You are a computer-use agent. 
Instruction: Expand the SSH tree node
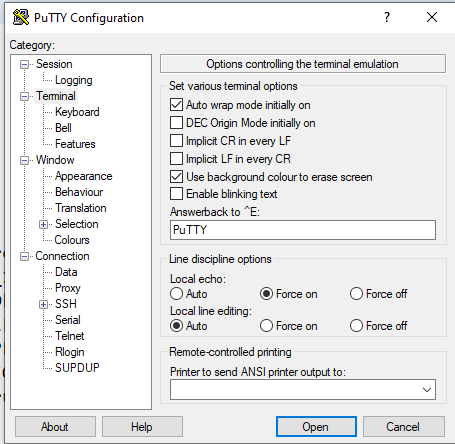(x=43, y=304)
